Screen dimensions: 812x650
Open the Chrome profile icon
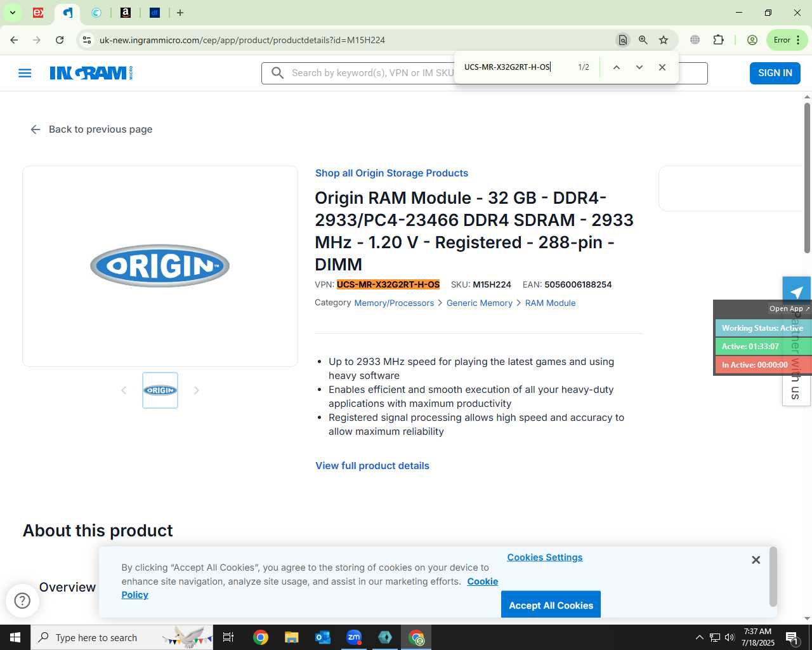[752, 40]
